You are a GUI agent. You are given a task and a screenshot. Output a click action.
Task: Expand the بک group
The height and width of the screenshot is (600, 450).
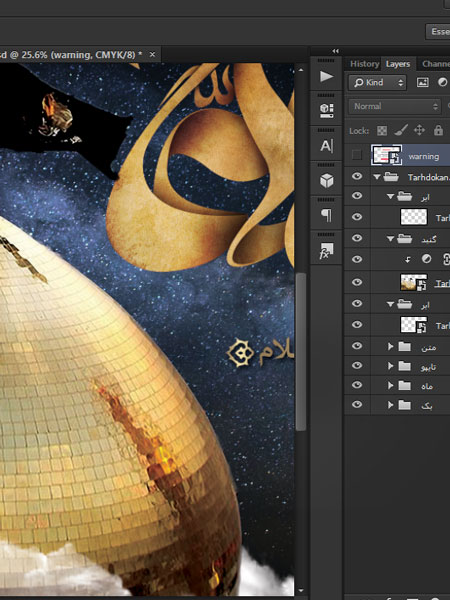click(390, 405)
